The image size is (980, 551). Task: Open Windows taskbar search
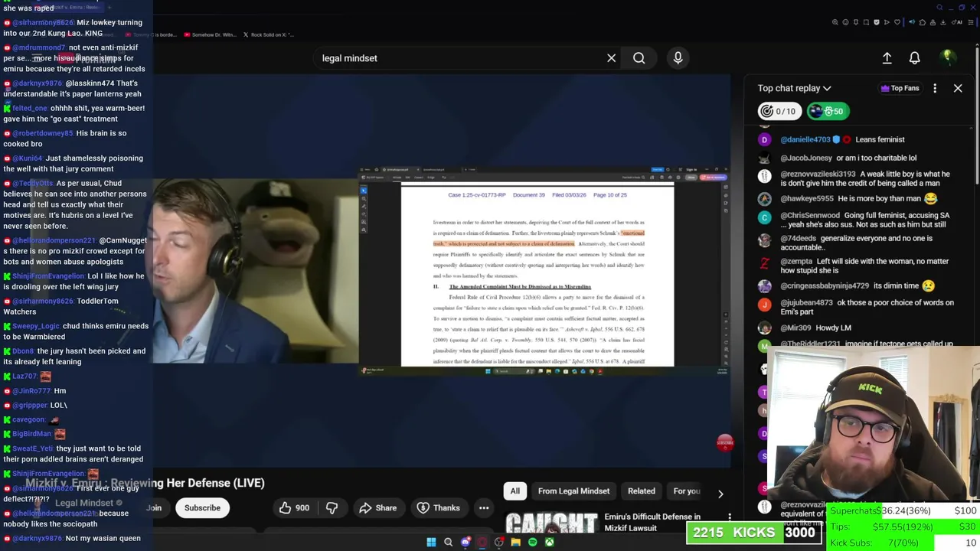pos(448,543)
